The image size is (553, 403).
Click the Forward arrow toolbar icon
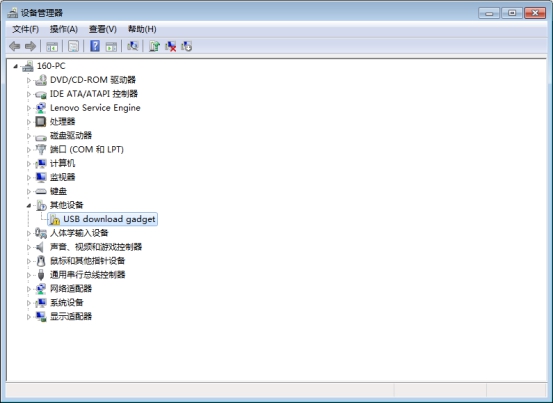(x=31, y=46)
